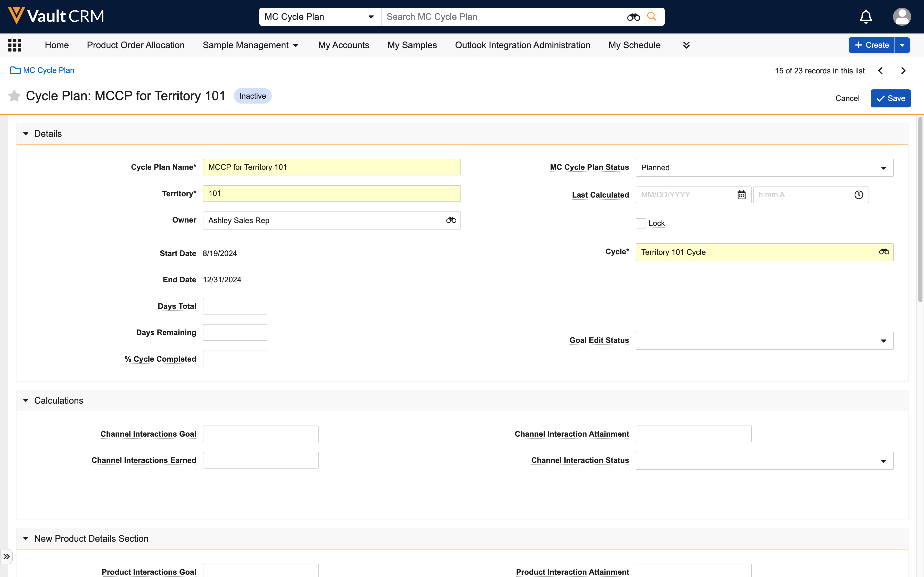Image resolution: width=924 pixels, height=577 pixels.
Task: Favorite this record with star icon
Action: tap(14, 96)
